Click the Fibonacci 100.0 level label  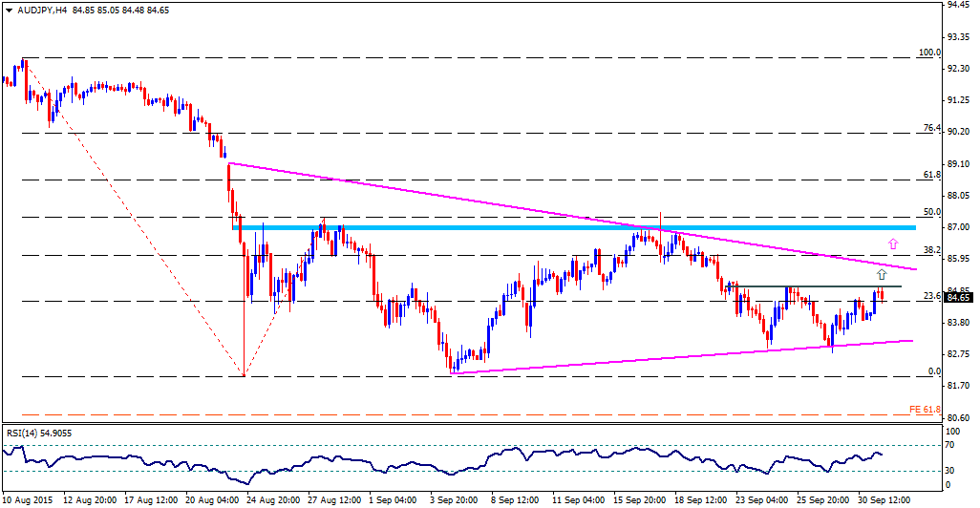(928, 53)
